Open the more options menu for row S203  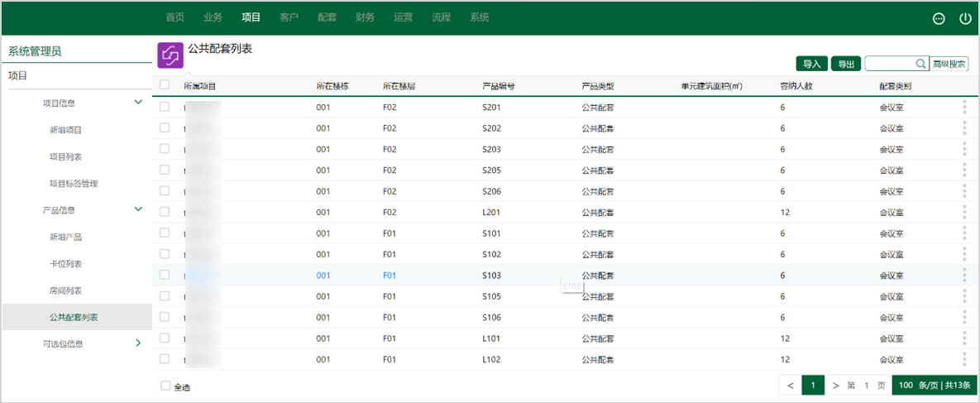[x=964, y=150]
